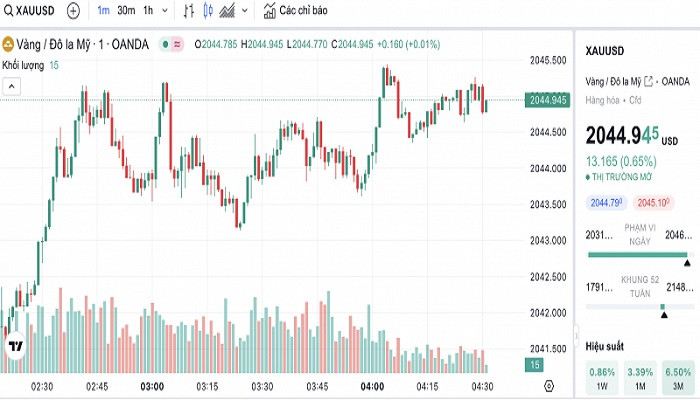Expand the timeframe interval dropdown arrow
This screenshot has height=400, width=700.
[165, 11]
